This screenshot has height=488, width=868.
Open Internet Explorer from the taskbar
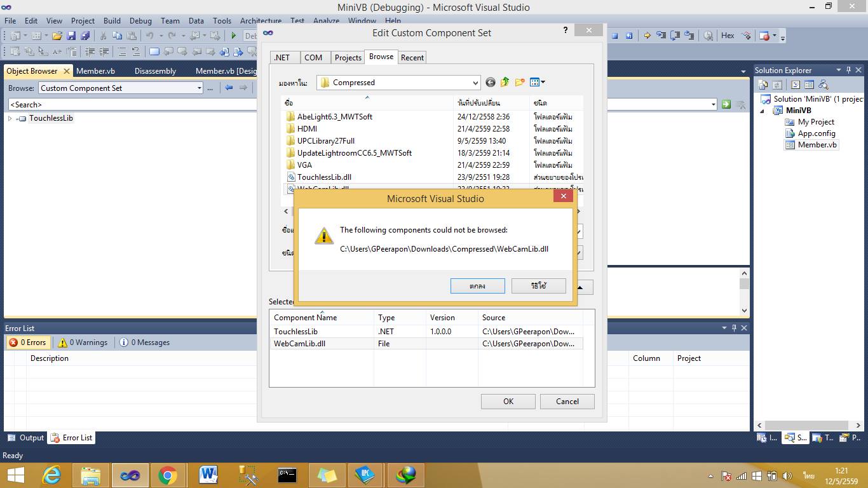pyautogui.click(x=51, y=475)
